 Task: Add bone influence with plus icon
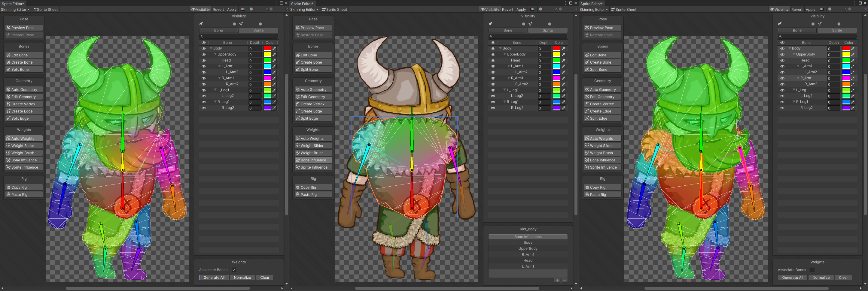(x=557, y=280)
